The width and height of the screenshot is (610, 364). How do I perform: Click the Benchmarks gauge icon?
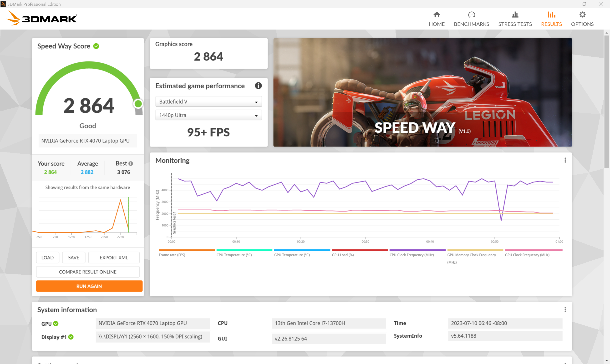click(471, 15)
